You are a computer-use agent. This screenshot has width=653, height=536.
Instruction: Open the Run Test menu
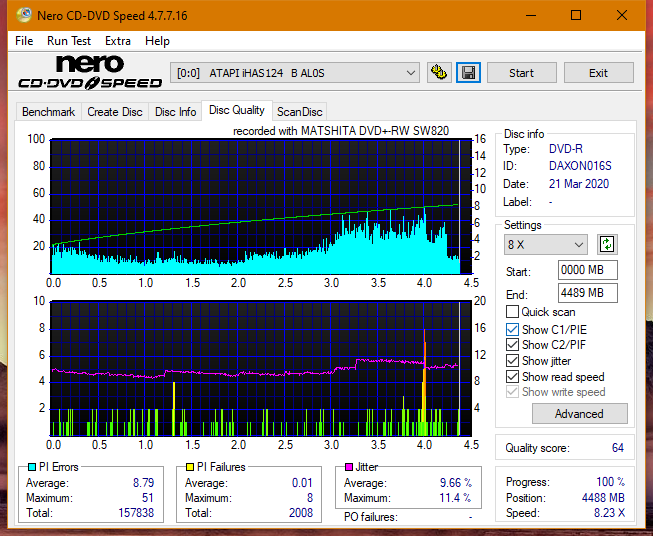[69, 41]
